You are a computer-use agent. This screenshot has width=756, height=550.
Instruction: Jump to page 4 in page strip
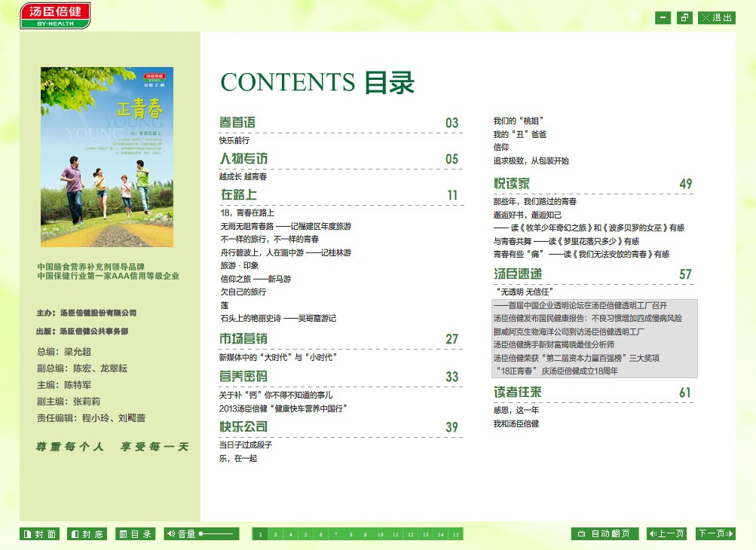pyautogui.click(x=290, y=534)
